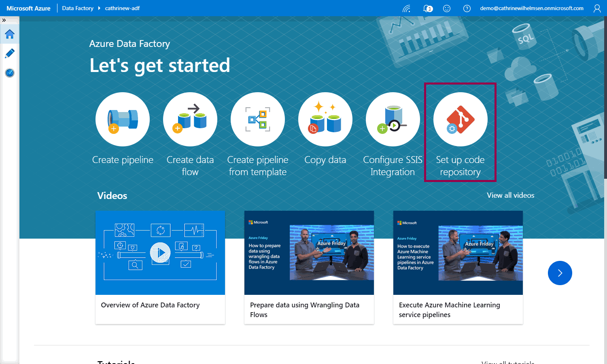607x364 pixels.
Task: Expand the left sidebar with chevrons
Action: click(x=4, y=20)
